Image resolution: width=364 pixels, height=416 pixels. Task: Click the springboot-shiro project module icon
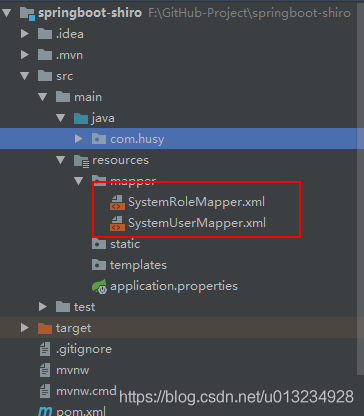pyautogui.click(x=27, y=13)
